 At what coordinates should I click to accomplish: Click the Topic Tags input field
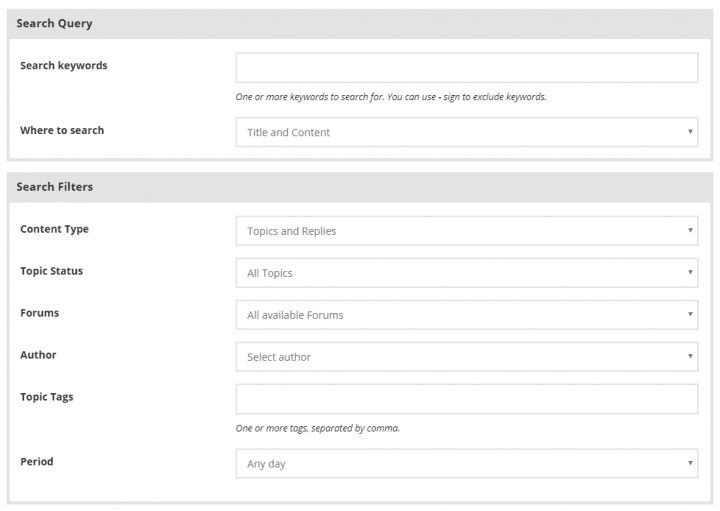coord(467,399)
